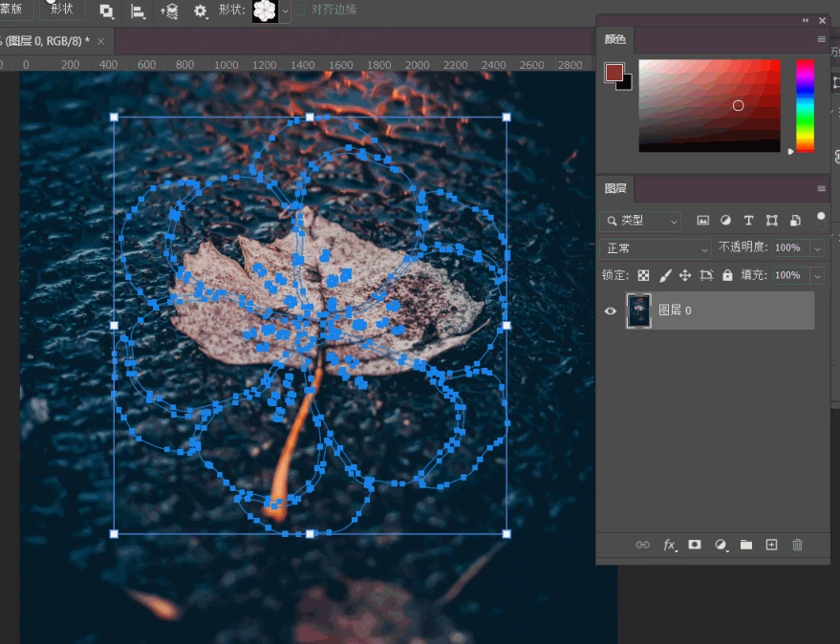Hide 图层 0 using the eye icon
The image size is (840, 644).
click(x=611, y=311)
